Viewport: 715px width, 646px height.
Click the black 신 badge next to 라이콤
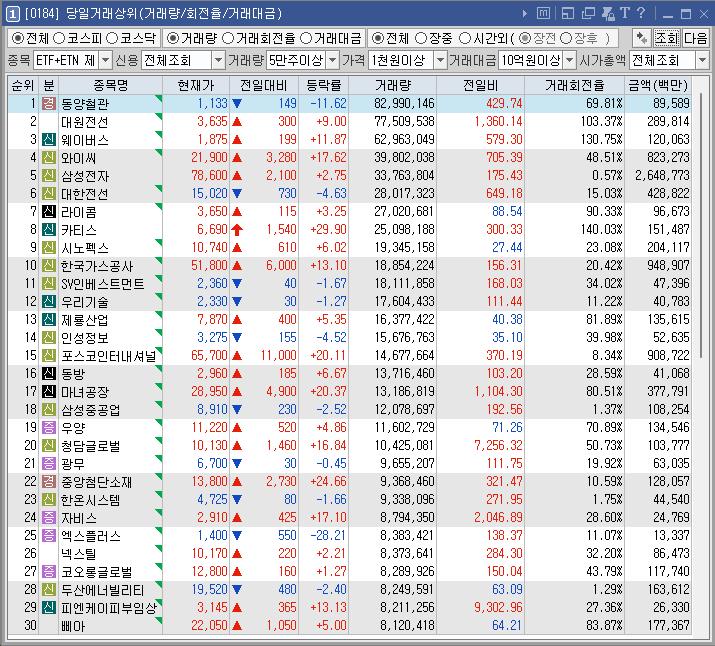click(49, 212)
